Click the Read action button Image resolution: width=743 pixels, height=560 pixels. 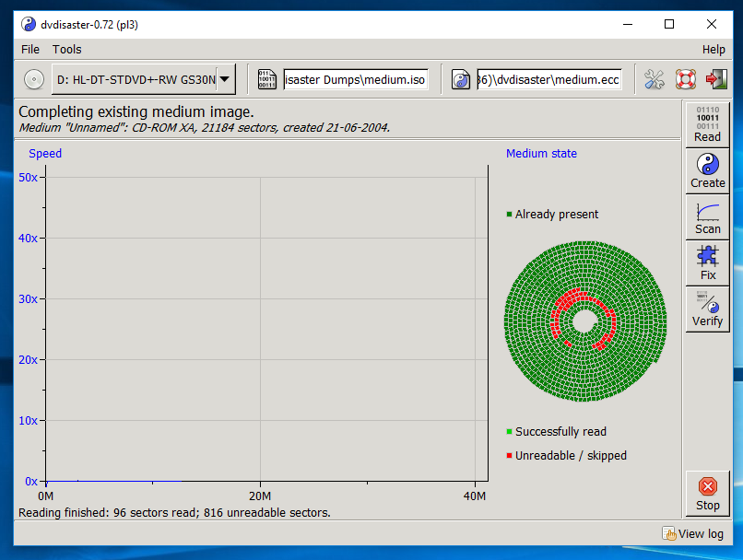(x=707, y=124)
